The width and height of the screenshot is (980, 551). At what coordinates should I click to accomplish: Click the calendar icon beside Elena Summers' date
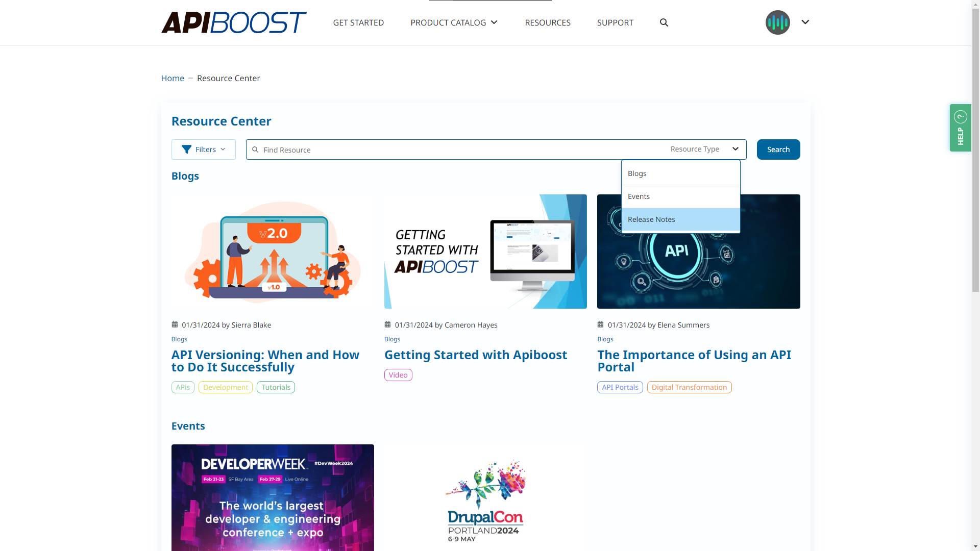point(600,324)
